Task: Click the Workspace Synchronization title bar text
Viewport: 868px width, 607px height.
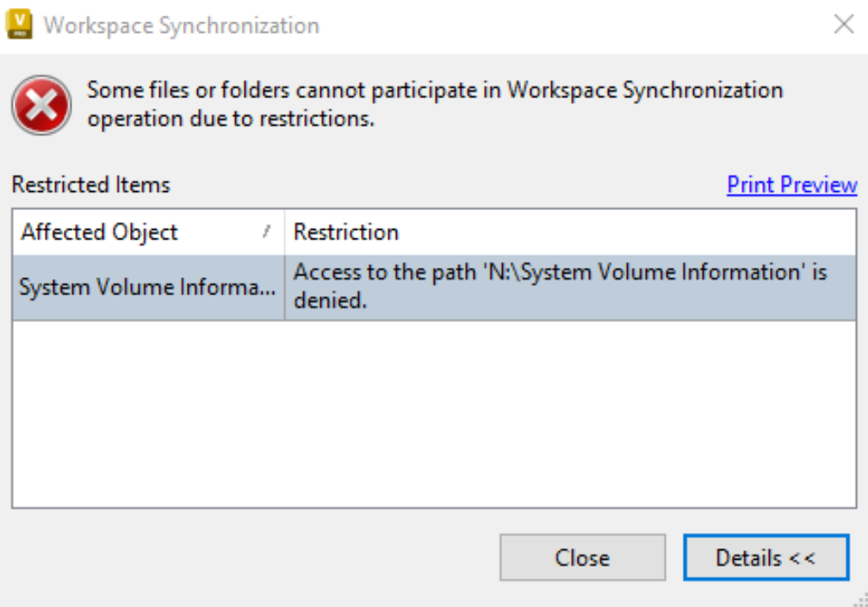Action: [x=178, y=24]
